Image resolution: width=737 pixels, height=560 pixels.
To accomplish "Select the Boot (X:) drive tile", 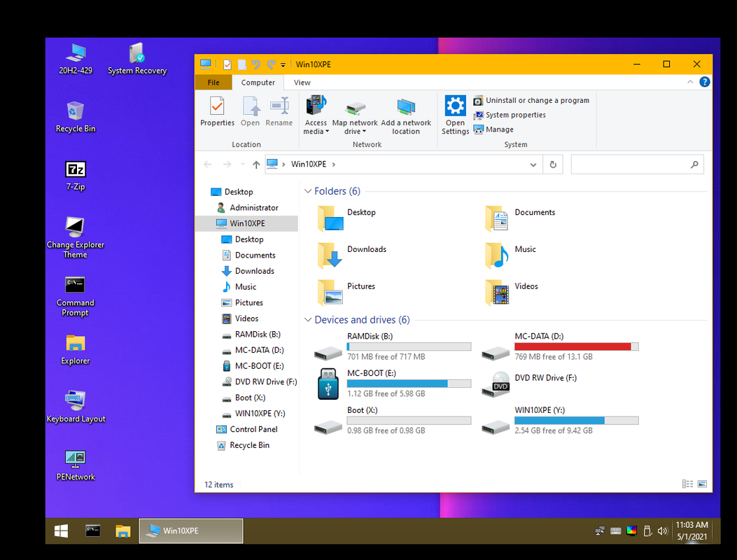I will click(393, 421).
